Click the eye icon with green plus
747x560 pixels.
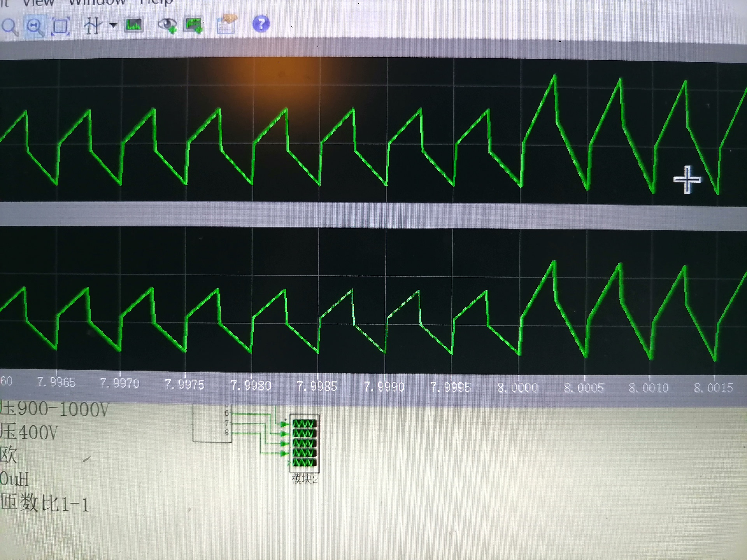167,25
